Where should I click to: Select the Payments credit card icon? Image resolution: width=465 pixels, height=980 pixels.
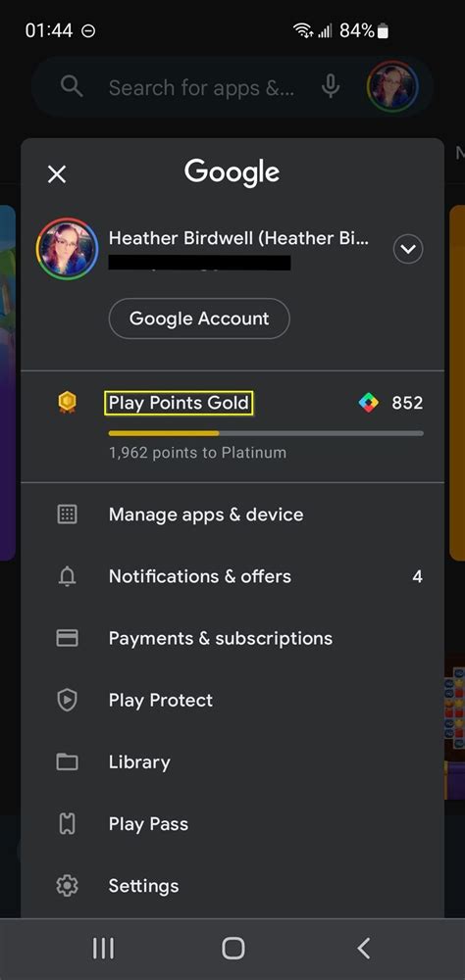pos(67,638)
